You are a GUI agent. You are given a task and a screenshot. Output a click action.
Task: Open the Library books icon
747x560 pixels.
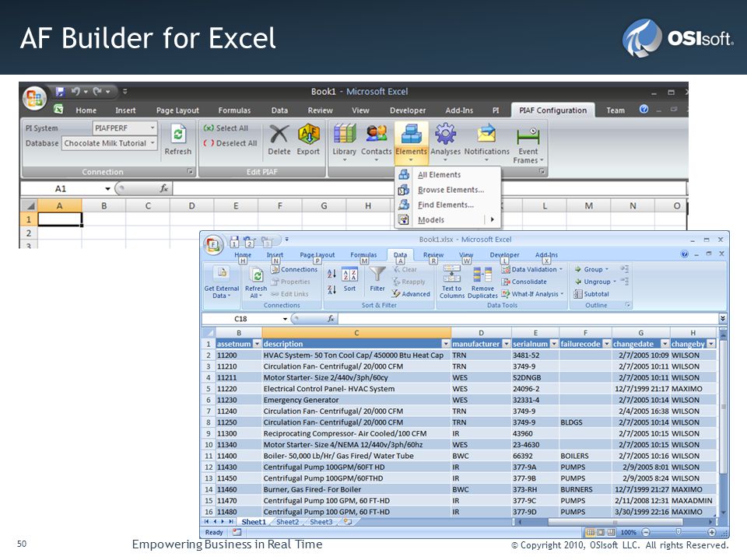coord(345,134)
